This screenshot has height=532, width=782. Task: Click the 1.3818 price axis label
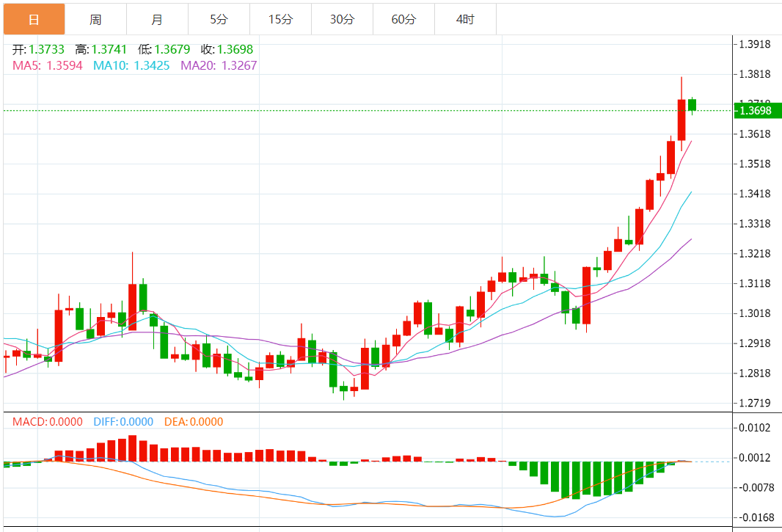[x=755, y=74]
